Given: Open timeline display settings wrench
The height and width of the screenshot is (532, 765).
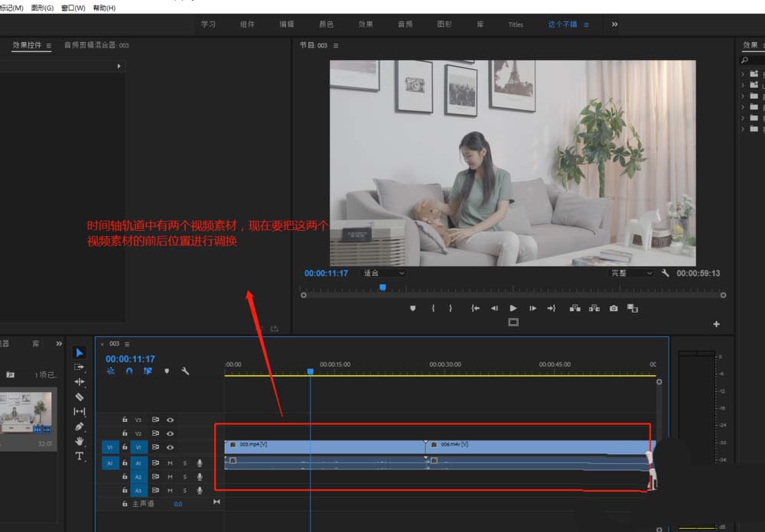Looking at the screenshot, I should [x=185, y=371].
